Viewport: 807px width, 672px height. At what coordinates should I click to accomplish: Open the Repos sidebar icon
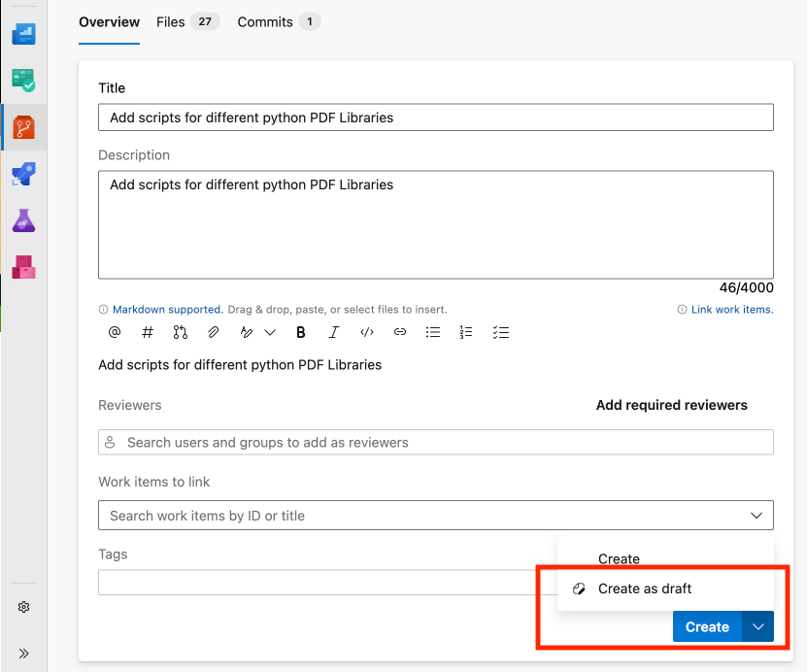[23, 127]
